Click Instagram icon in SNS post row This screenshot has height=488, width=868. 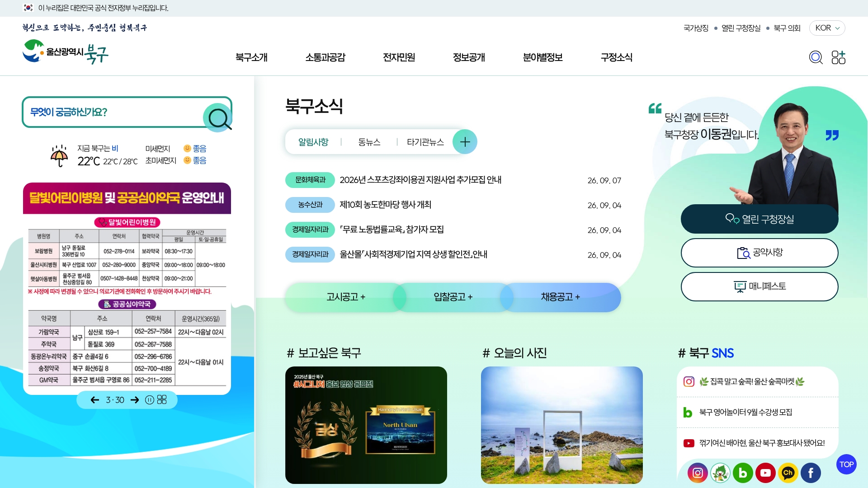coord(689,382)
